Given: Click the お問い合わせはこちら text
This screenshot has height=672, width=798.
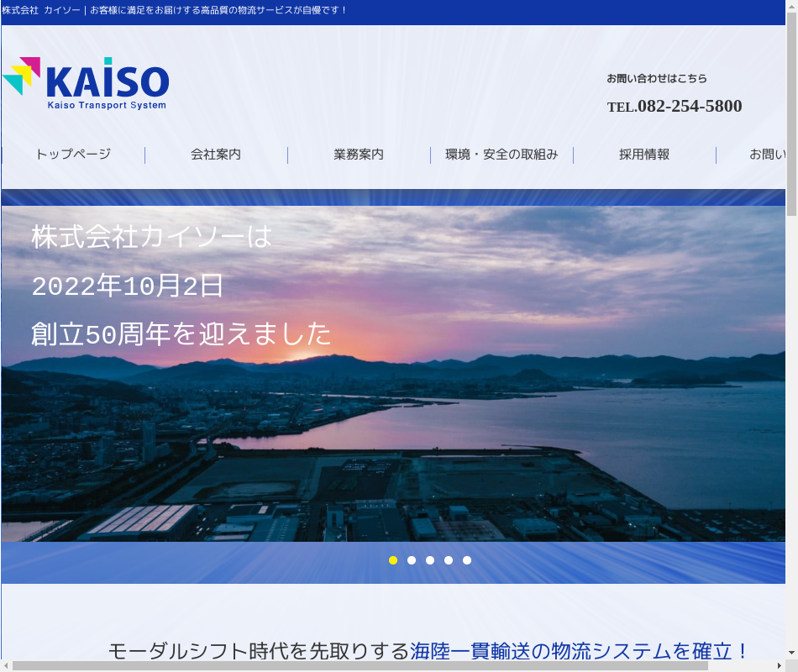Looking at the screenshot, I should (x=657, y=79).
